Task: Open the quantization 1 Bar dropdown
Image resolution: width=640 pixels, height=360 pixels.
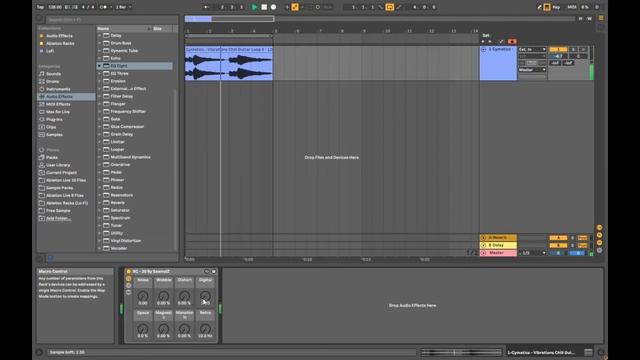Action: (x=123, y=7)
